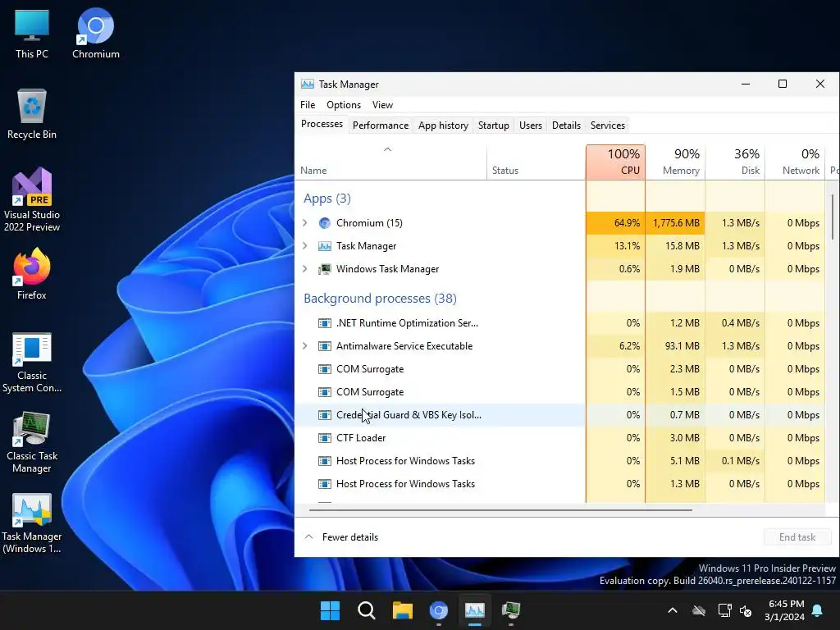Open This PC desktop icon
The image size is (840, 630).
32,33
